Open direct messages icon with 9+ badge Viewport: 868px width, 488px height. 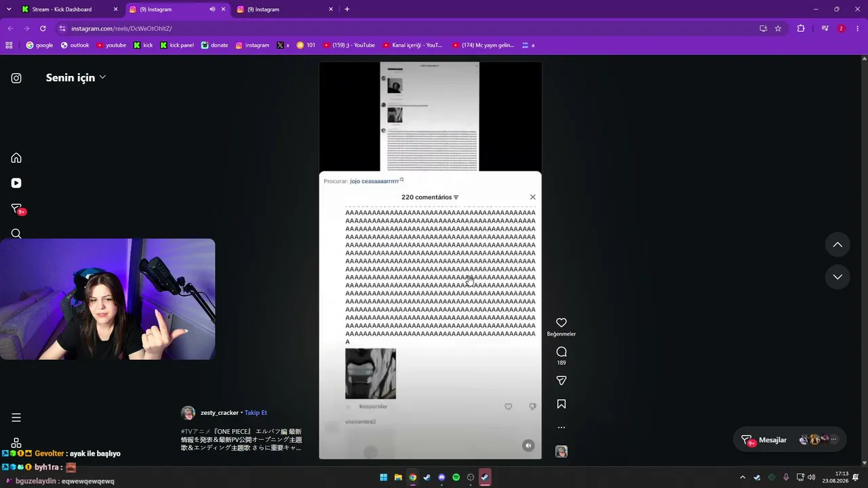[17, 209]
